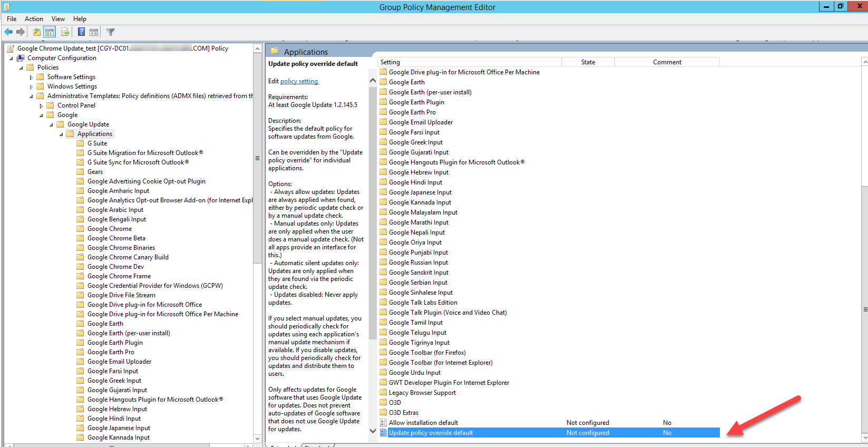Screen dimensions: 868x447
Task: Open Google Earth Pro folder in right list
Action: [x=412, y=112]
